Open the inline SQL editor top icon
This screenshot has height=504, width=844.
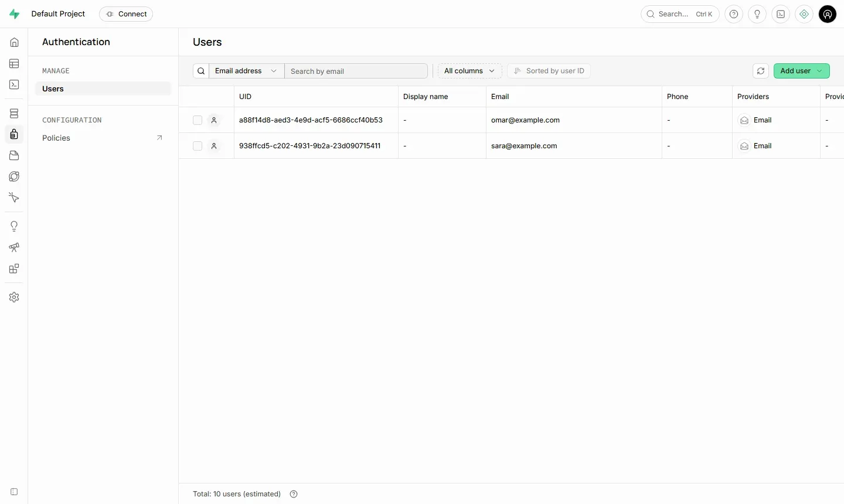tap(781, 14)
